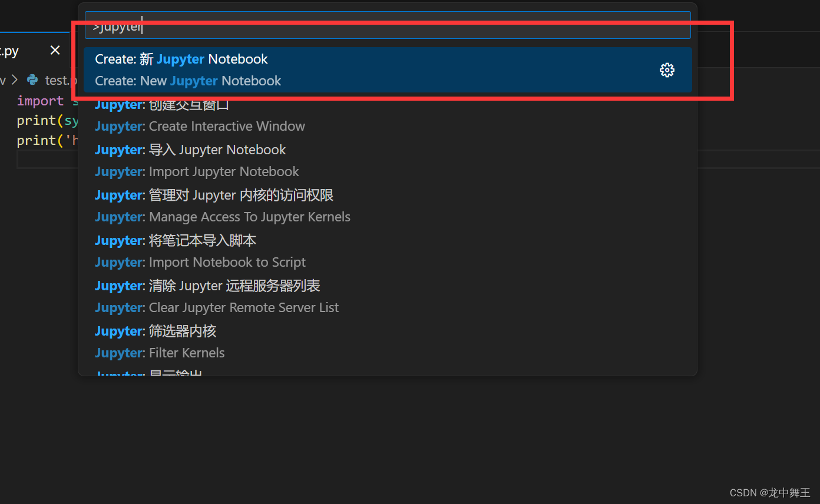Click test.py in the breadcrumb path
This screenshot has width=820, height=504.
pos(61,79)
